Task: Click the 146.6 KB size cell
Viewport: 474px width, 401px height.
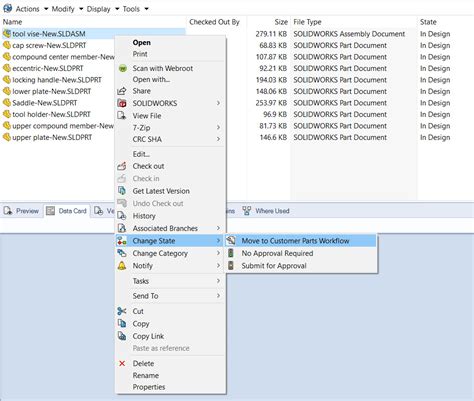Action: [x=273, y=137]
